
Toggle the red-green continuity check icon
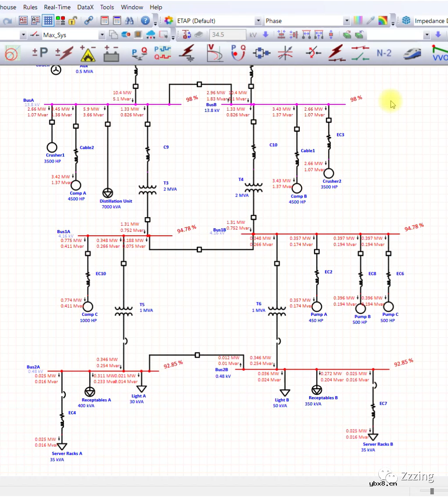pos(60,21)
